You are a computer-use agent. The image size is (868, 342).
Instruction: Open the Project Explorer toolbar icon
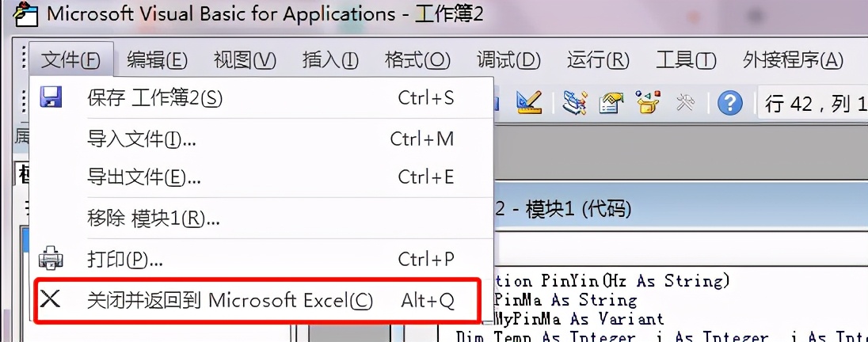coord(575,102)
